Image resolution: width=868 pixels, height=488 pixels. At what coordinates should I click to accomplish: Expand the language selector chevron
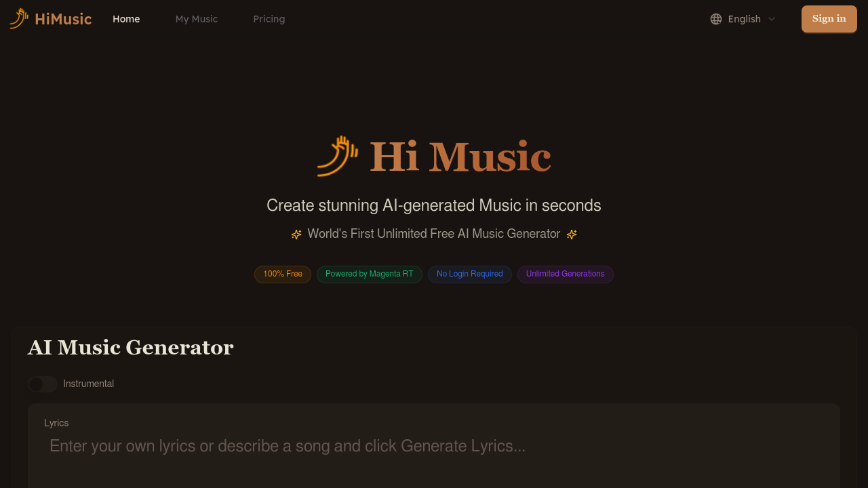click(772, 19)
